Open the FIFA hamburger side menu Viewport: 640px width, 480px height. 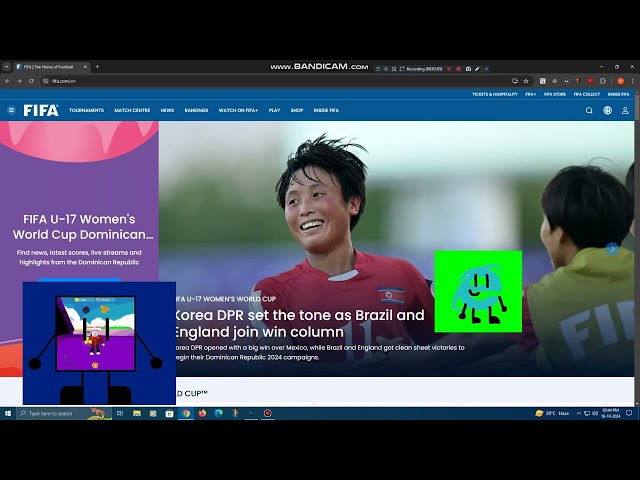(x=11, y=110)
